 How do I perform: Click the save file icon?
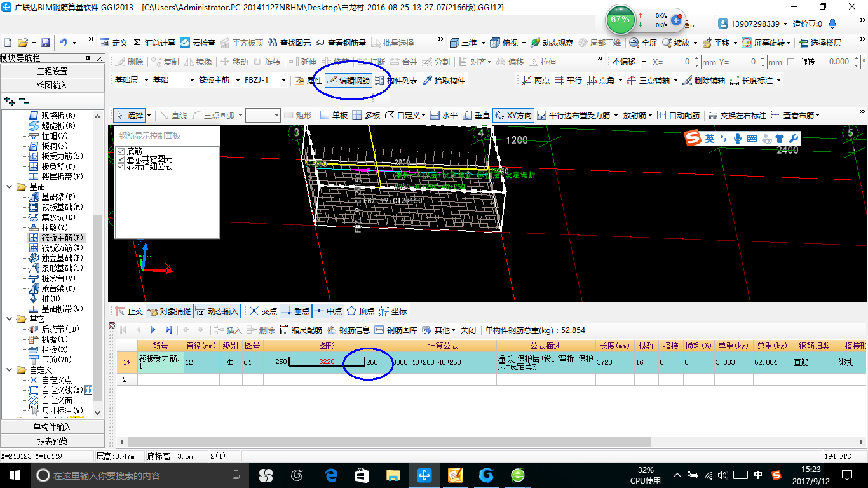[45, 43]
